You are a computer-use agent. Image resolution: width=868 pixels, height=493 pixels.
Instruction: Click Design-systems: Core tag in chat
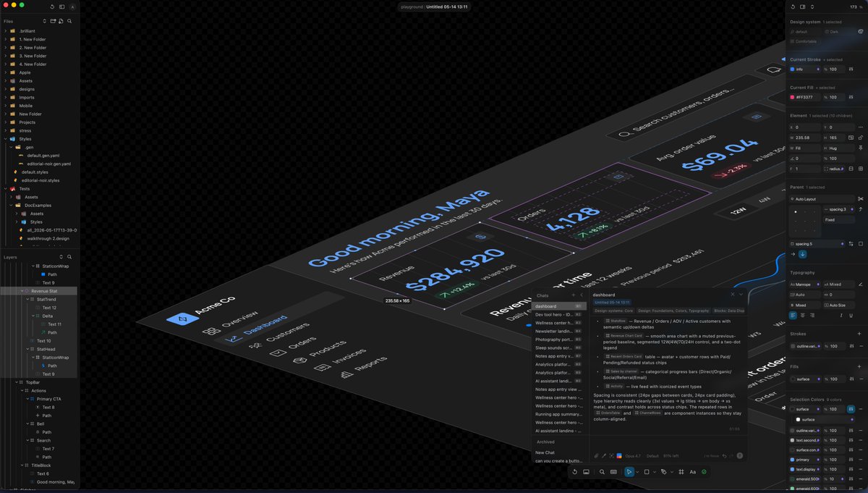coord(613,311)
